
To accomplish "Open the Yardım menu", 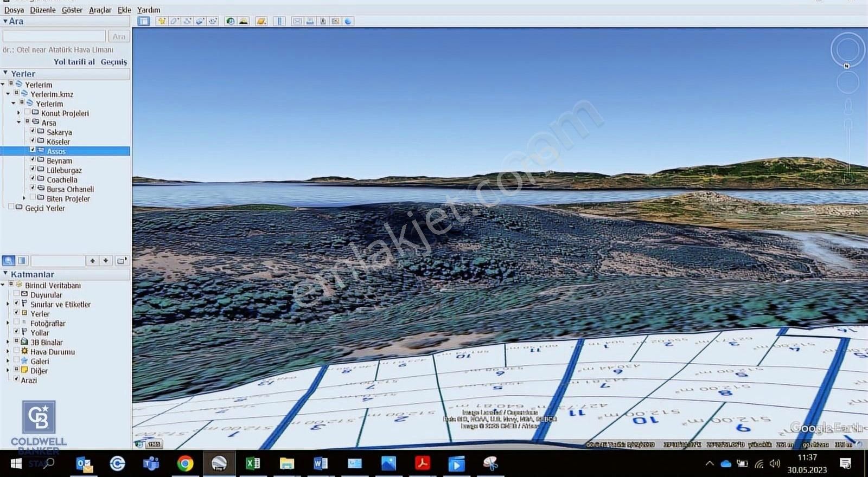I will pos(149,10).
